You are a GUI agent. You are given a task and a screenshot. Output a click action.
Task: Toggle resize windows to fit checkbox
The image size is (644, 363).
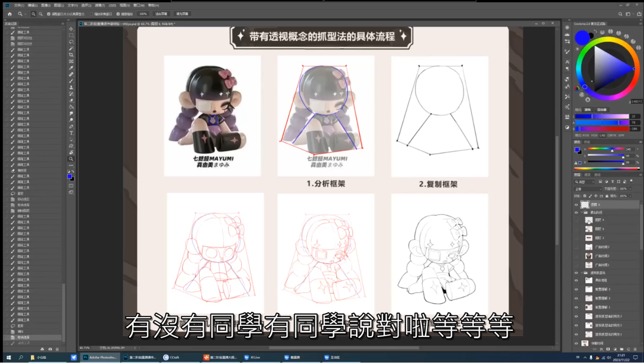click(49, 14)
